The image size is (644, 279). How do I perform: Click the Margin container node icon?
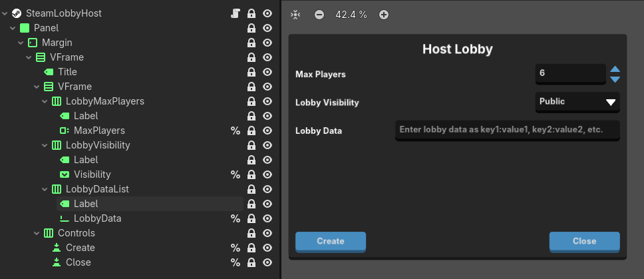pyautogui.click(x=33, y=43)
